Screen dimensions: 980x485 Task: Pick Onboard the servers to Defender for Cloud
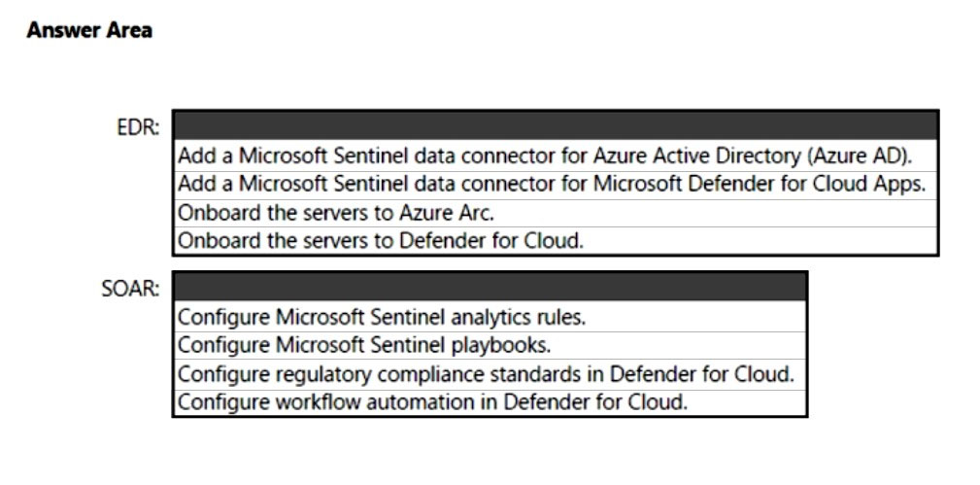pyautogui.click(x=381, y=240)
